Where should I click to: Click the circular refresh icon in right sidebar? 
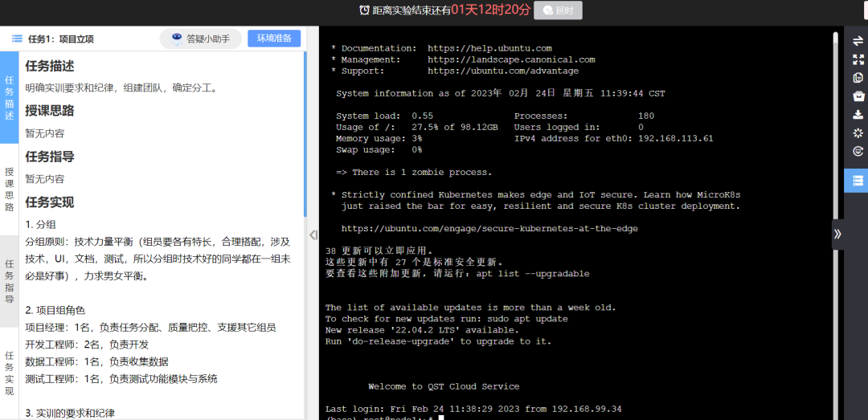click(858, 151)
